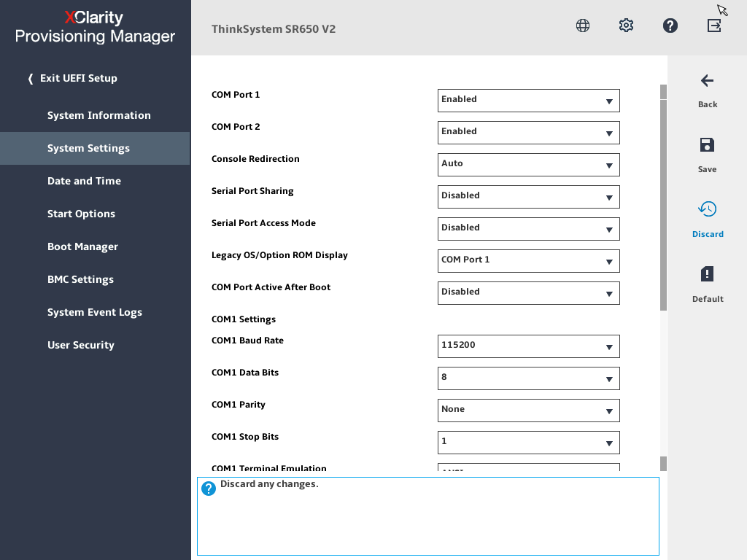Viewport: 747px width, 560px height.
Task: Open System Event Logs menu
Action: pyautogui.click(x=96, y=312)
